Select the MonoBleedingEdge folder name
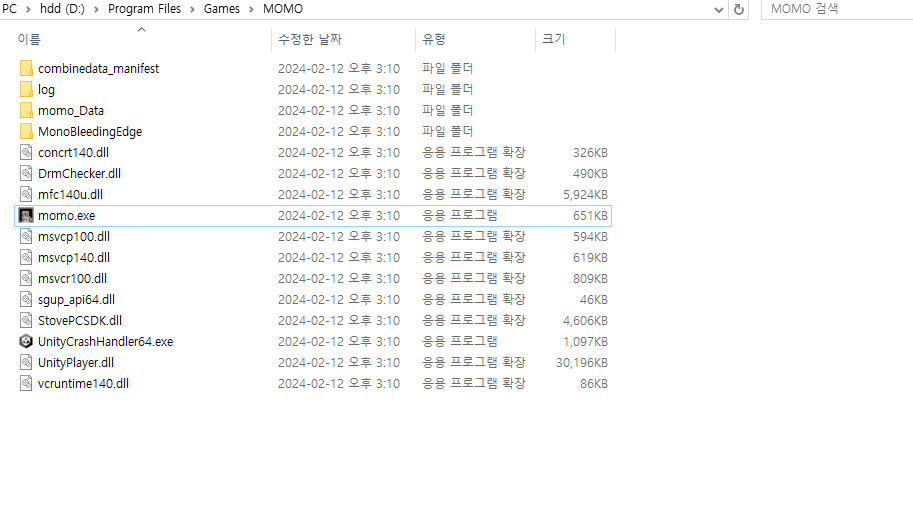 [x=90, y=132]
